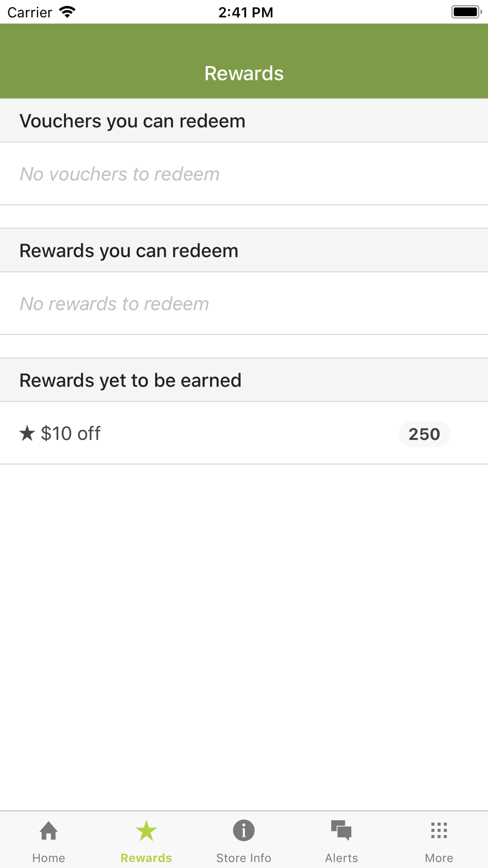Click the black star beside $10 off
Image resolution: width=488 pixels, height=868 pixels.
click(27, 433)
